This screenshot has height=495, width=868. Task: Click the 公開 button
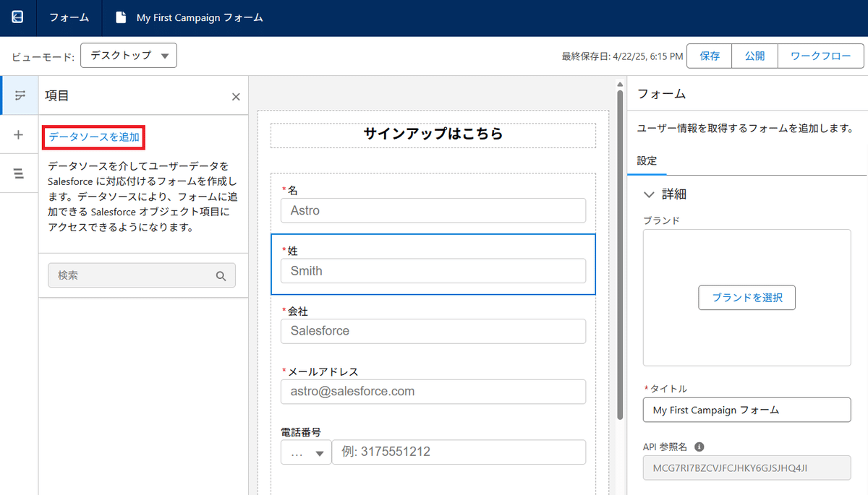coord(754,56)
